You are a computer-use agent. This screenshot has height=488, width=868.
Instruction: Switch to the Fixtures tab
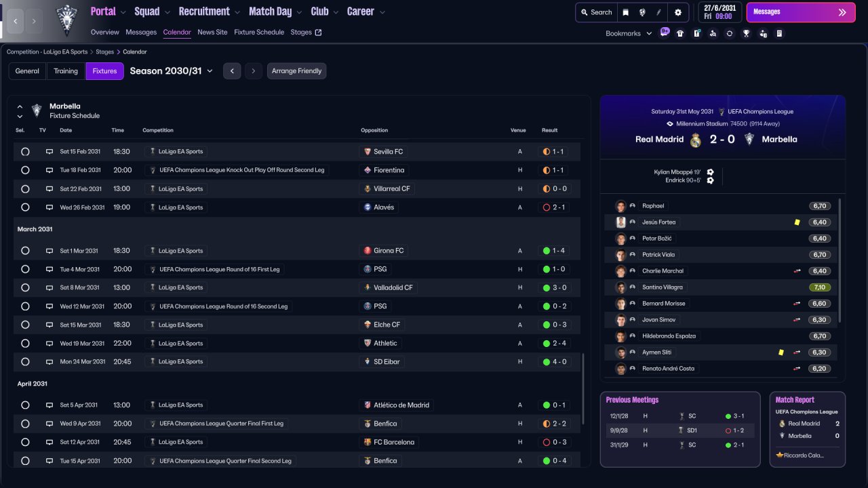tap(105, 71)
